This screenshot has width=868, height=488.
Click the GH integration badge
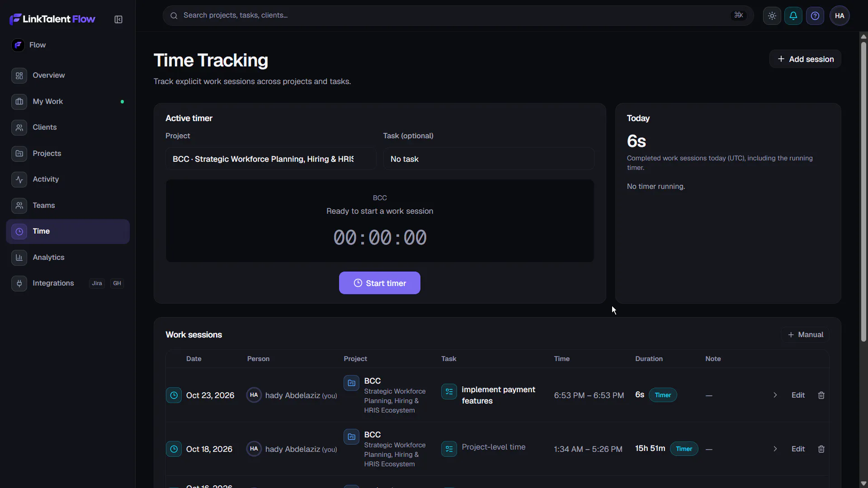[x=117, y=283]
